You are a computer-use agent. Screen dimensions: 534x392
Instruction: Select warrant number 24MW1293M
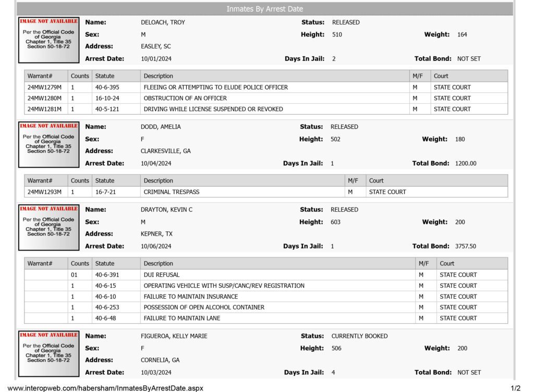point(45,192)
